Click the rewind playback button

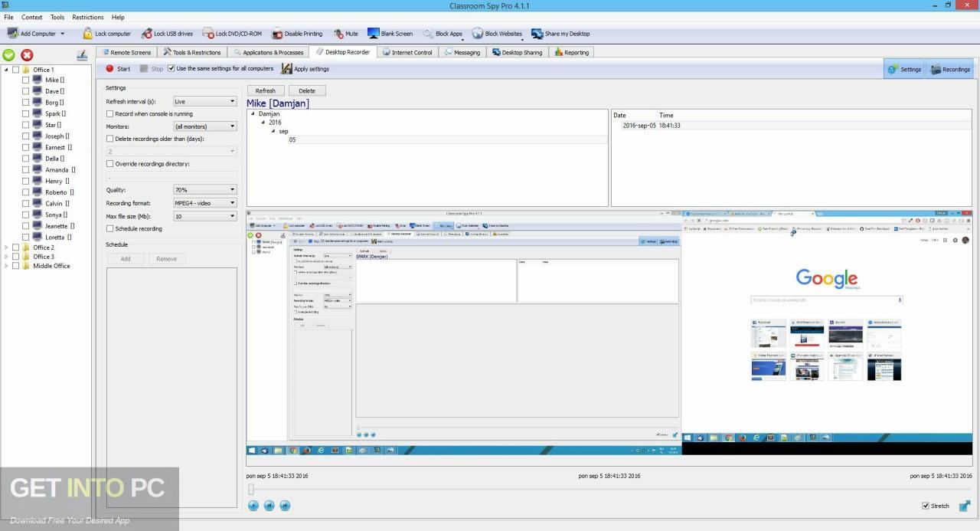coord(269,506)
